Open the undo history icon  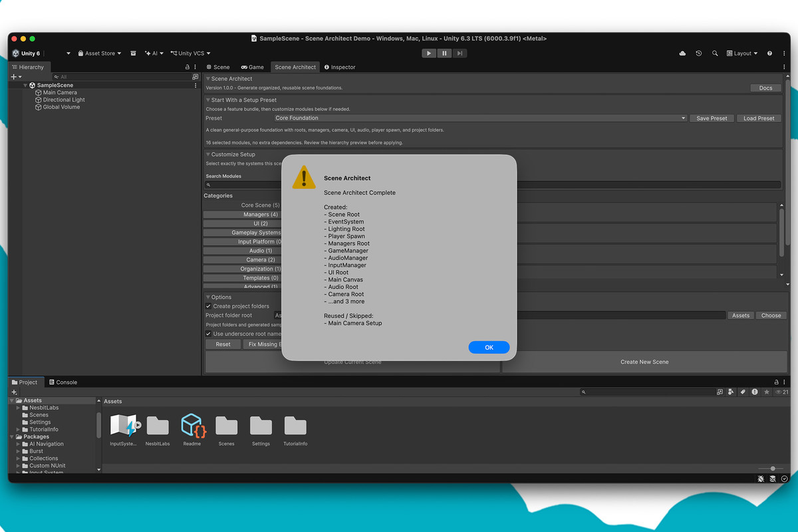tap(699, 53)
